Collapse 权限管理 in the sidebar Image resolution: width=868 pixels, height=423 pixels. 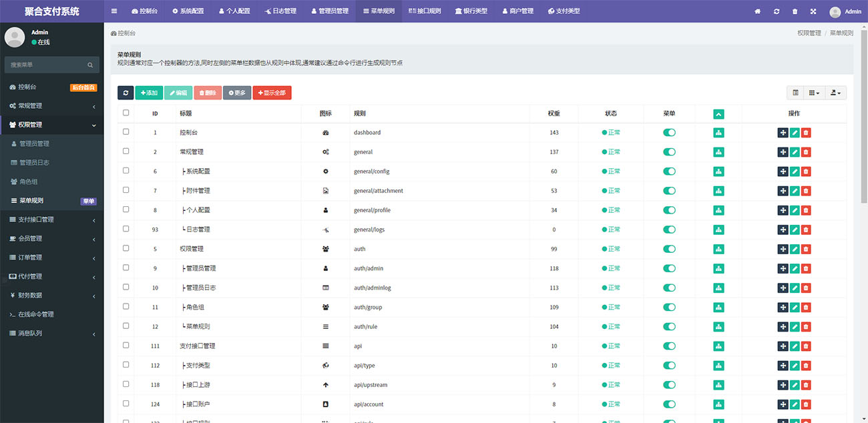(52, 125)
